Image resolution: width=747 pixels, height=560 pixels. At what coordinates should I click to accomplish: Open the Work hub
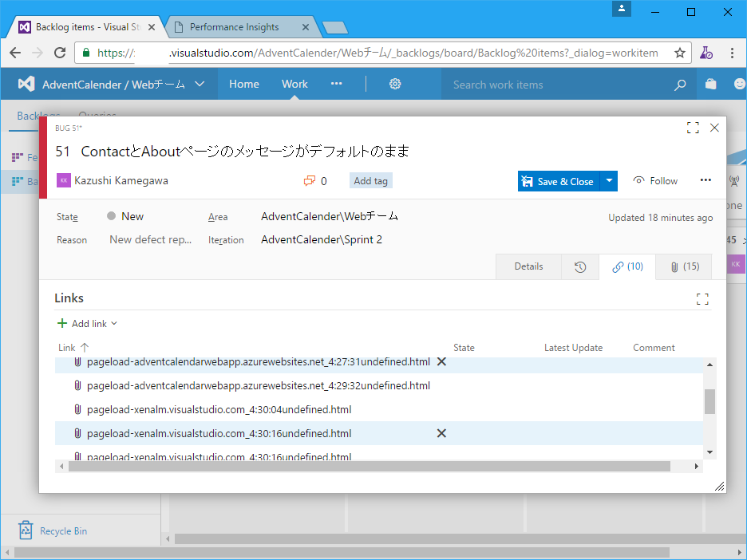[294, 85]
